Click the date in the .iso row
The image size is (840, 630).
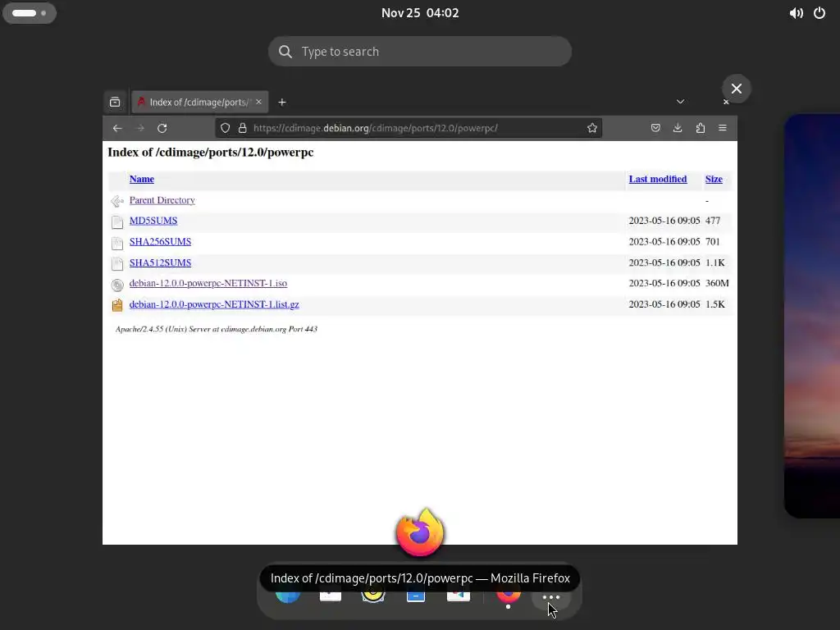point(664,283)
